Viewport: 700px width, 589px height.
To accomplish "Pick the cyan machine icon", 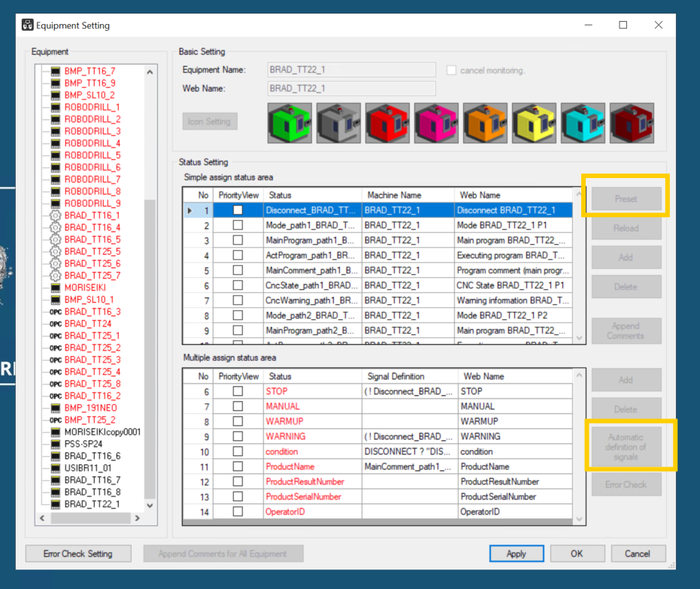I will point(583,123).
